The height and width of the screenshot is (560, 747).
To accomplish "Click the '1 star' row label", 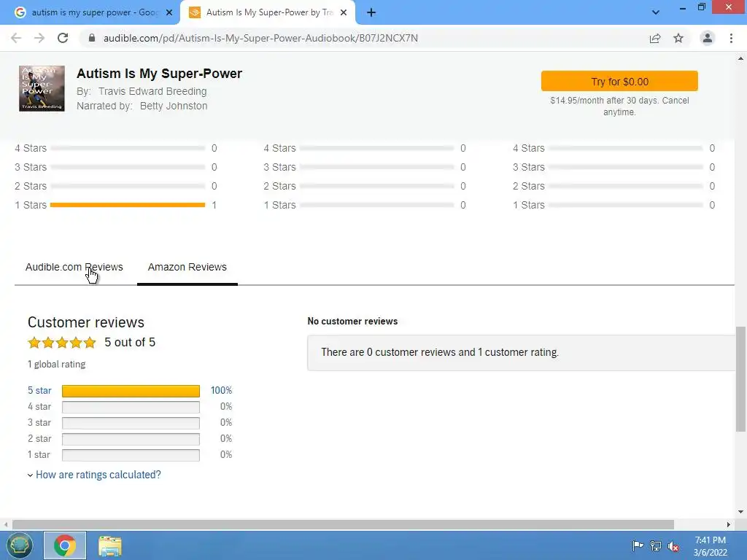I will point(39,455).
